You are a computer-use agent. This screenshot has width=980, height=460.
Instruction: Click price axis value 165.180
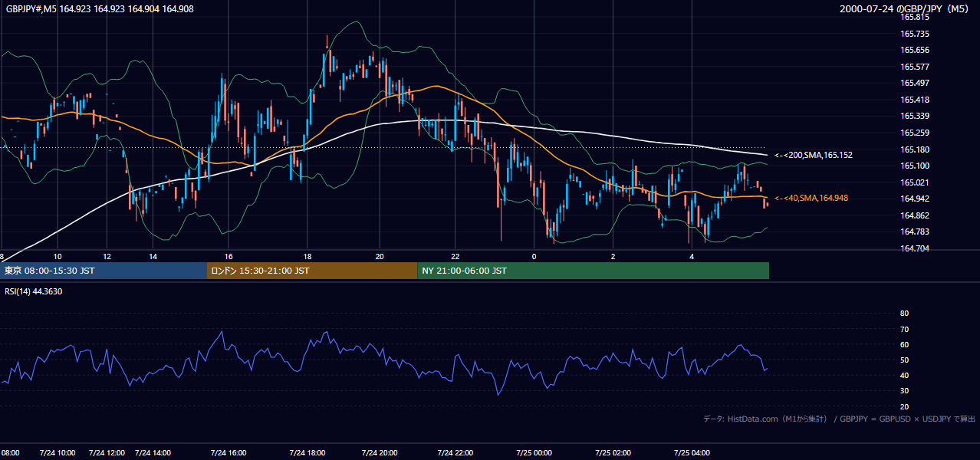(x=914, y=149)
